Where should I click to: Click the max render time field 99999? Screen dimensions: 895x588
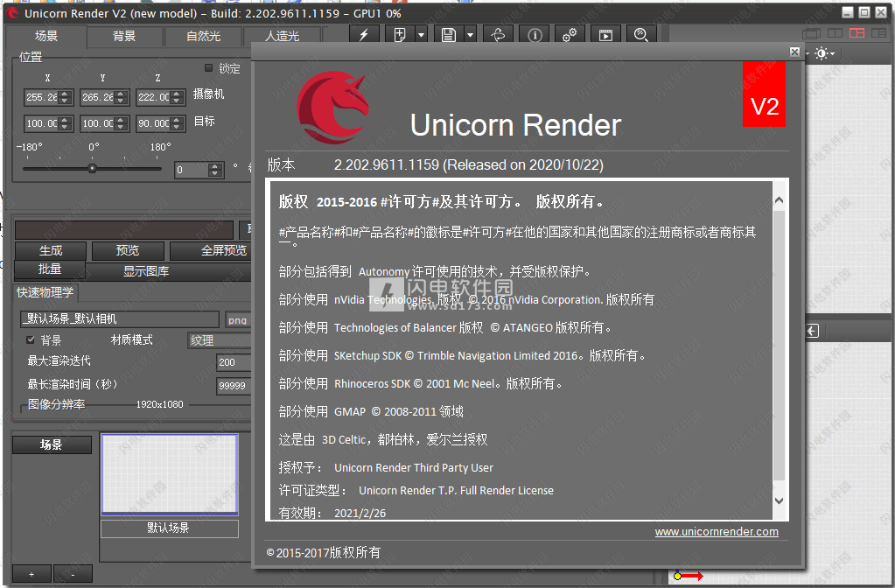pos(234,386)
